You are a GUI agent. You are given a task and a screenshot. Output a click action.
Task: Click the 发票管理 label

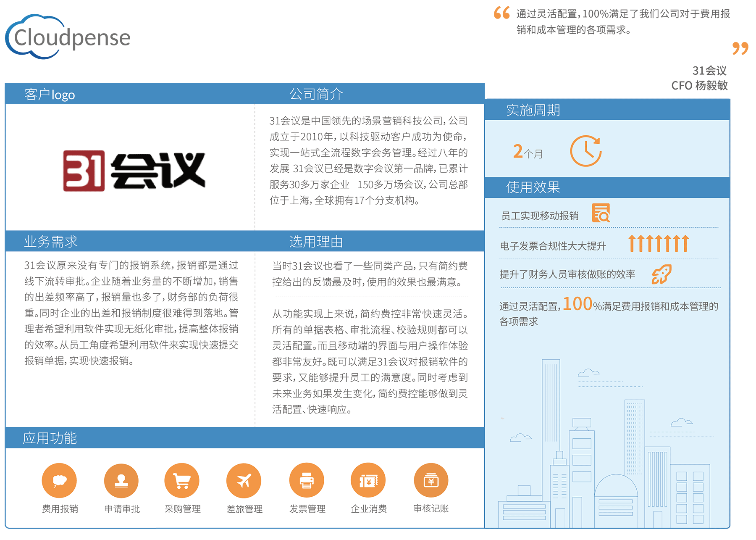pyautogui.click(x=307, y=509)
